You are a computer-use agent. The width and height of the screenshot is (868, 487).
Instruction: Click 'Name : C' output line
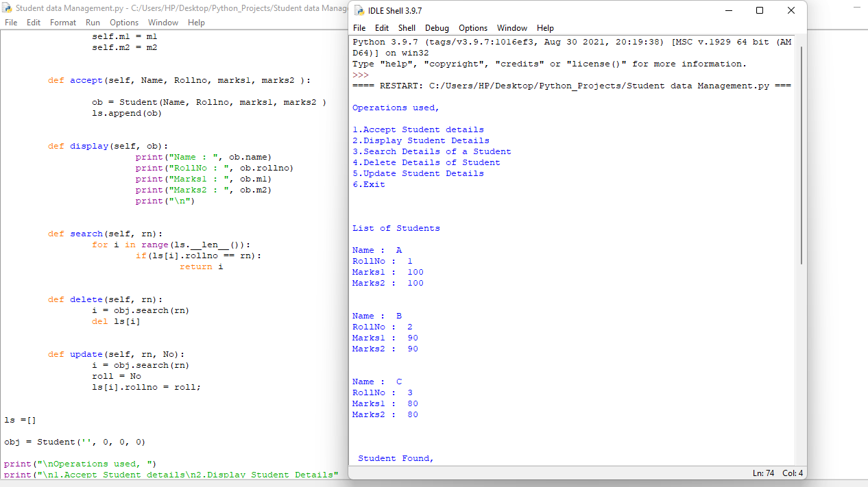click(377, 382)
